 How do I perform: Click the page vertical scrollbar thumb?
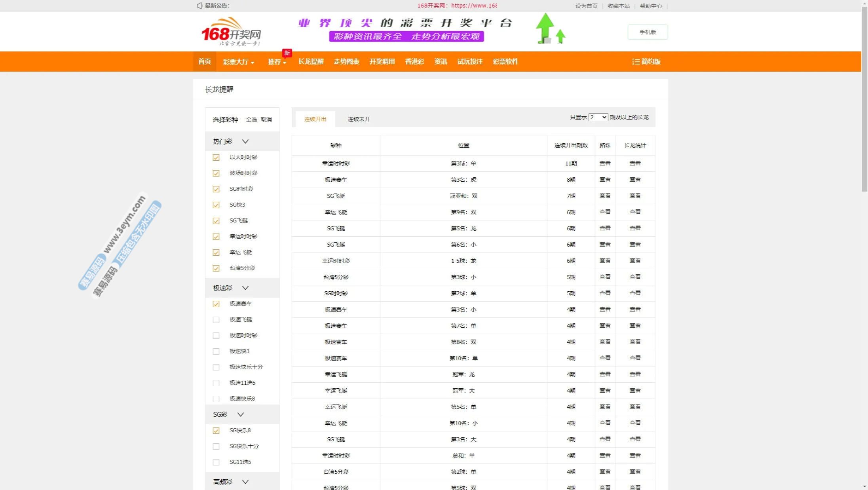(864, 99)
